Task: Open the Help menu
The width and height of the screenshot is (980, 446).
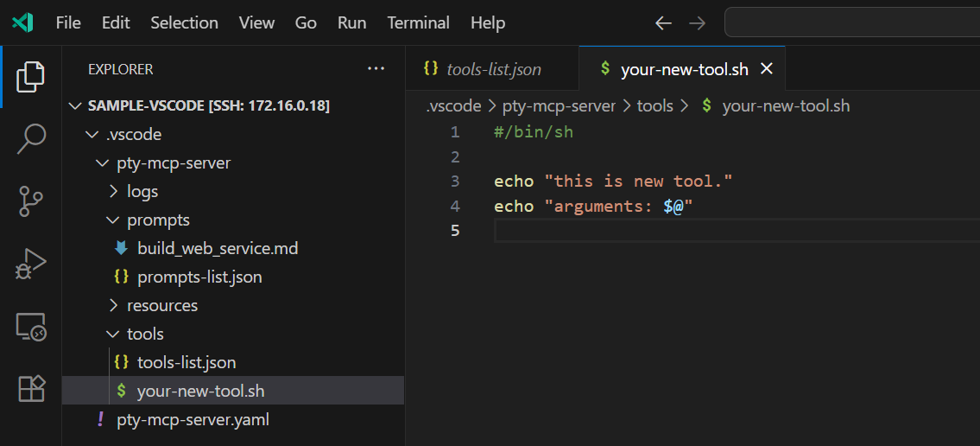Action: pyautogui.click(x=488, y=23)
